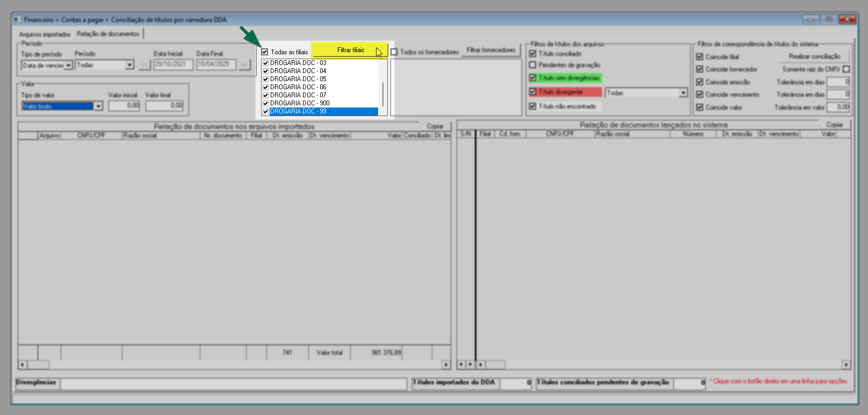The height and width of the screenshot is (415, 868).
Task: Click Conciliado column header
Action: coord(417,135)
